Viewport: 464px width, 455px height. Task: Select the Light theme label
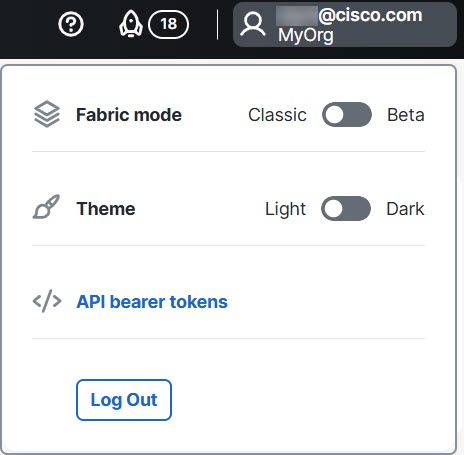(x=285, y=209)
